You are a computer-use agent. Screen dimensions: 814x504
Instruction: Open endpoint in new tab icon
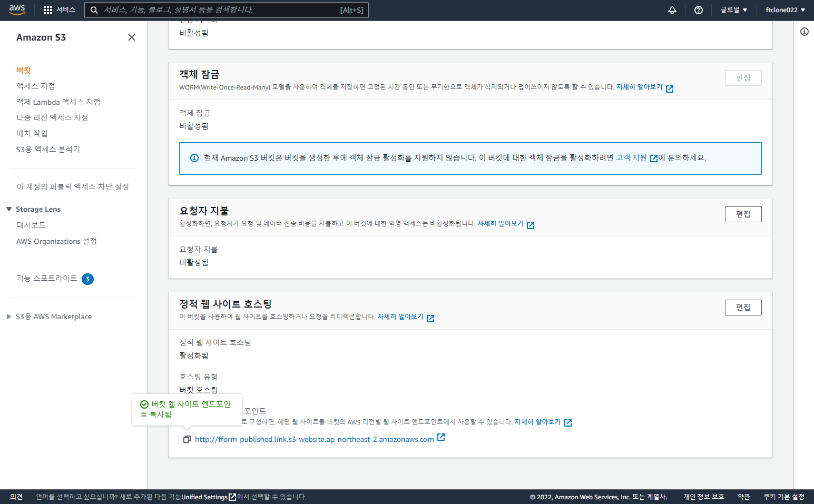pyautogui.click(x=441, y=438)
